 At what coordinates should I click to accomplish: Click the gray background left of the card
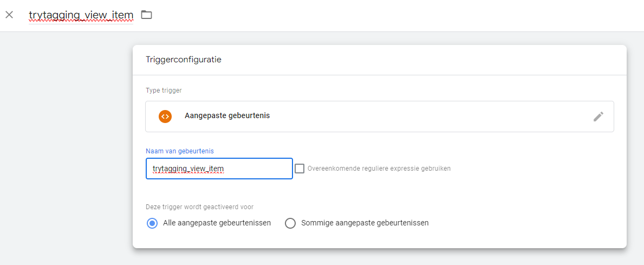coord(65,146)
